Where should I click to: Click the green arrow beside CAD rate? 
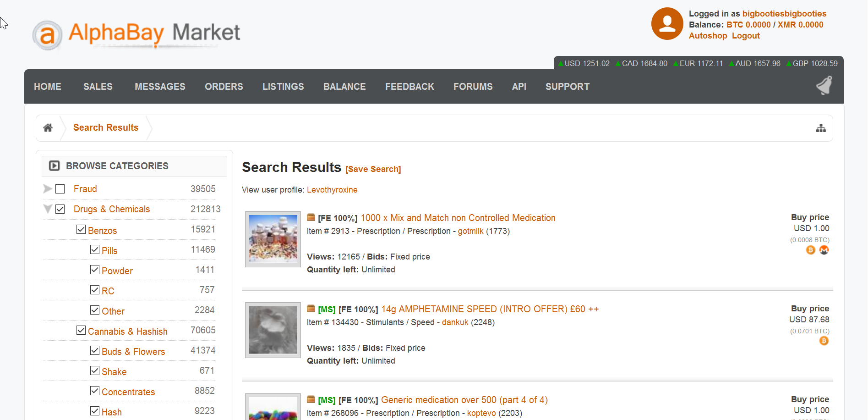click(618, 63)
